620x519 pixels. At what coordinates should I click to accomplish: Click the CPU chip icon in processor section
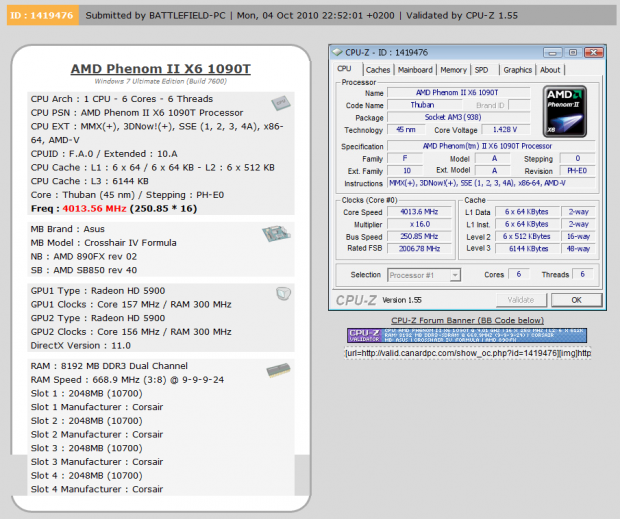(x=280, y=104)
